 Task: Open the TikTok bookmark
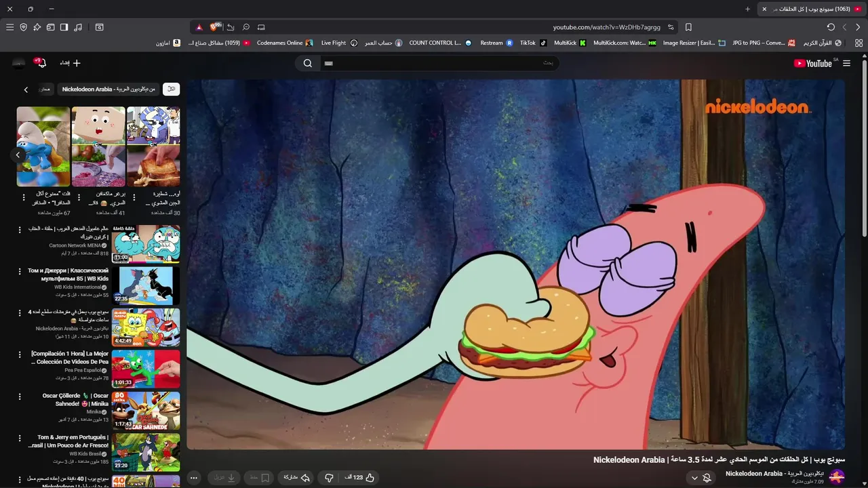533,43
